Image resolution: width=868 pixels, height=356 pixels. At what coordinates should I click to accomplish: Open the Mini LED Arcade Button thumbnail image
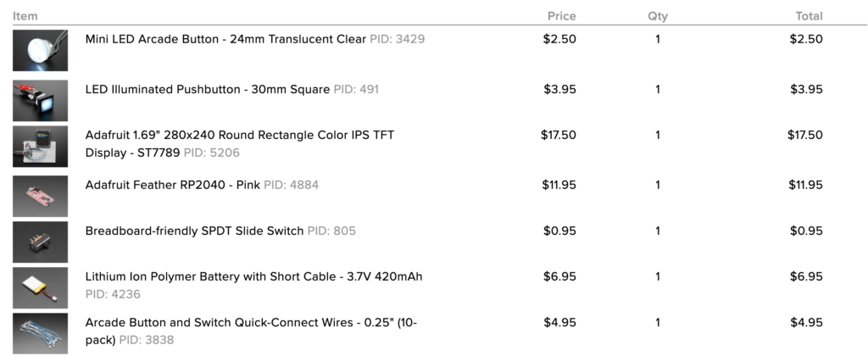click(41, 50)
